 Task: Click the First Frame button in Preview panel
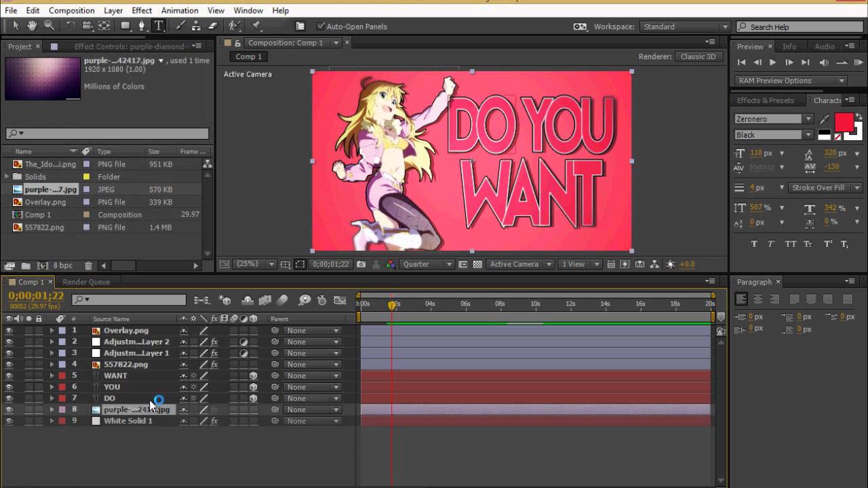[x=741, y=62]
